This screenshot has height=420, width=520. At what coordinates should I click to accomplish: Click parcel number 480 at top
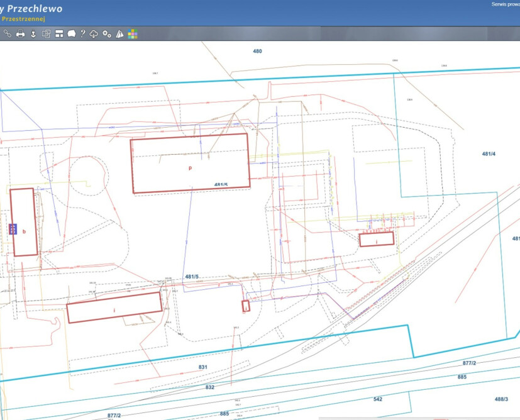(257, 52)
